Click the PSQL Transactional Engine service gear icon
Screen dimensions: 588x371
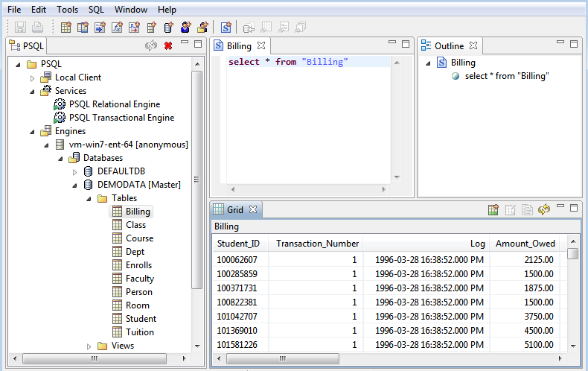[x=60, y=118]
